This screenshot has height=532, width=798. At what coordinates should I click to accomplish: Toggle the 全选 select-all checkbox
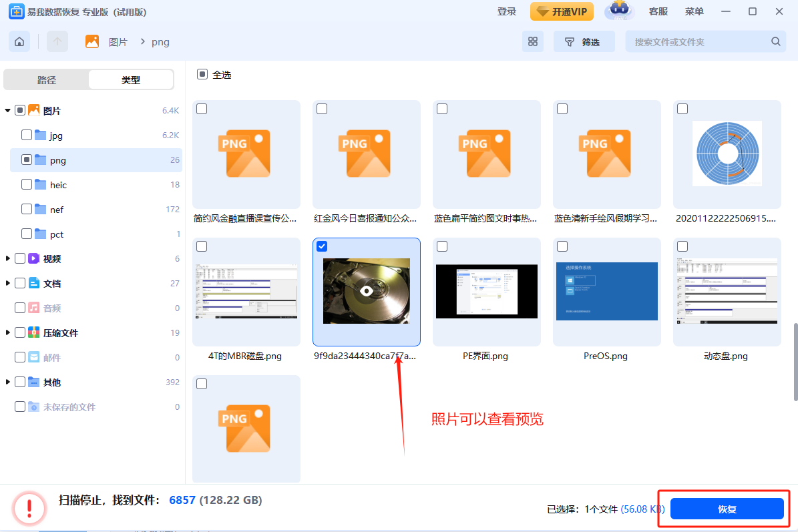pyautogui.click(x=202, y=74)
